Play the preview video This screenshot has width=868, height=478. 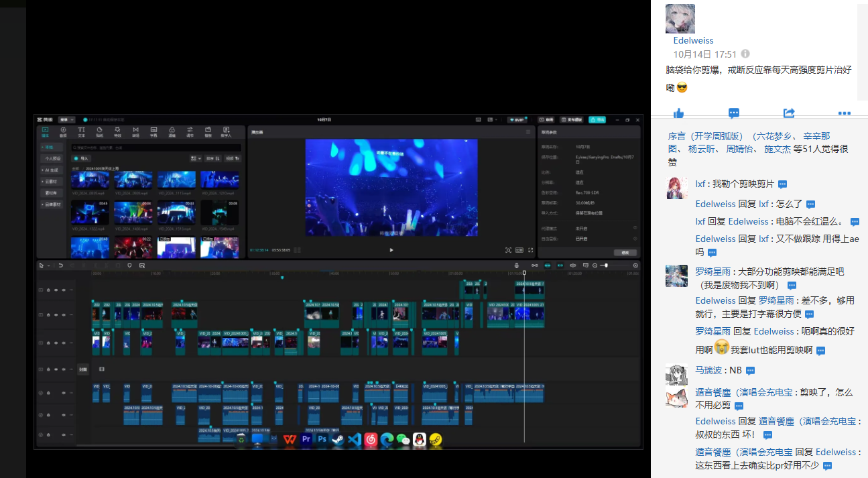click(391, 250)
